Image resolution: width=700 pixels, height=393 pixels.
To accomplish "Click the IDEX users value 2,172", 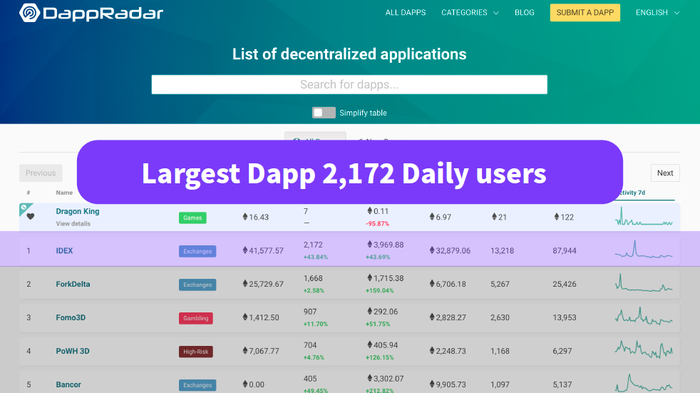I will pyautogui.click(x=313, y=245).
